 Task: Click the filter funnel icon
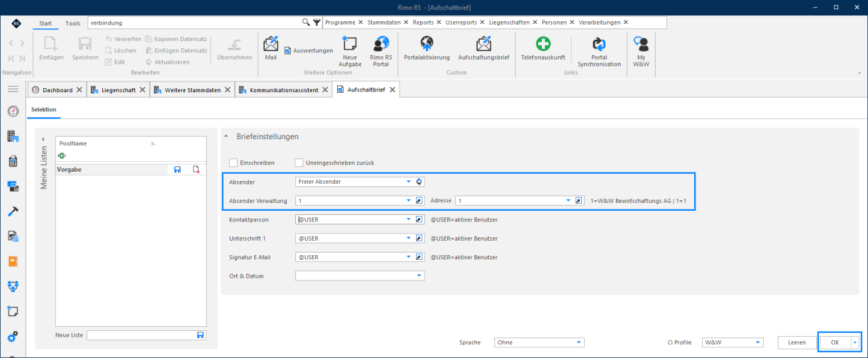tap(317, 22)
